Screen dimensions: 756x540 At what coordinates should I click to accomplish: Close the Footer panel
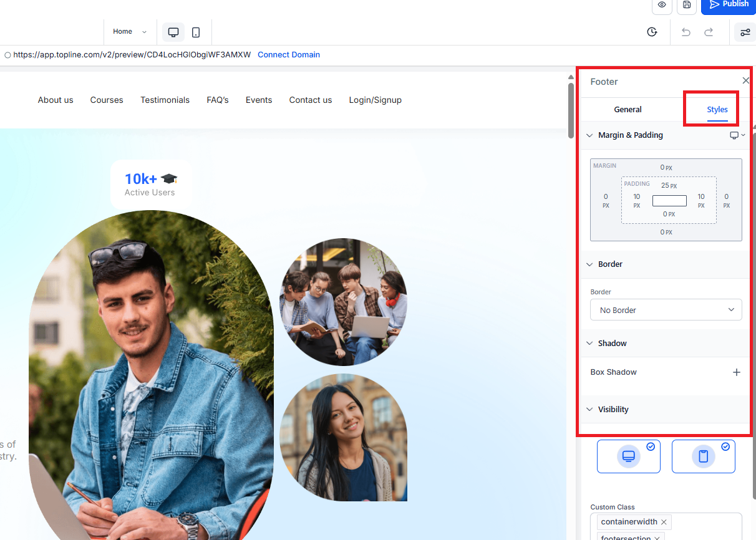[745, 80]
